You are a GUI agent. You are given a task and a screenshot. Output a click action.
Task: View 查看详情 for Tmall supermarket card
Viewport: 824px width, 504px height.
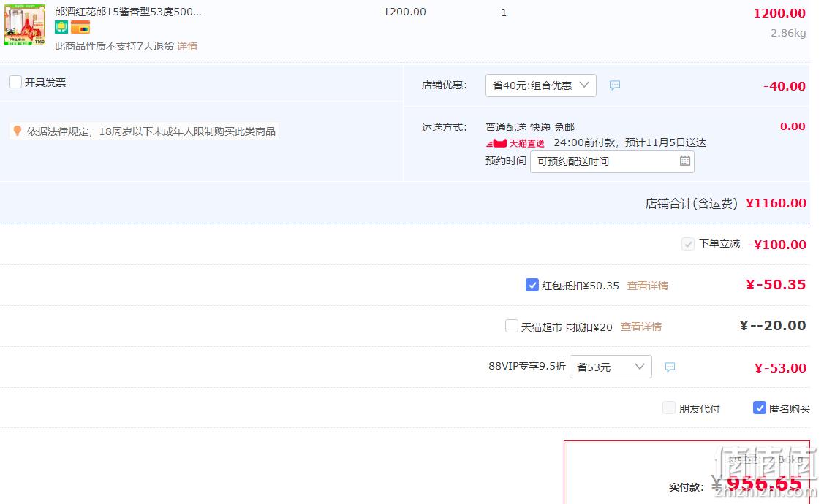coord(641,327)
